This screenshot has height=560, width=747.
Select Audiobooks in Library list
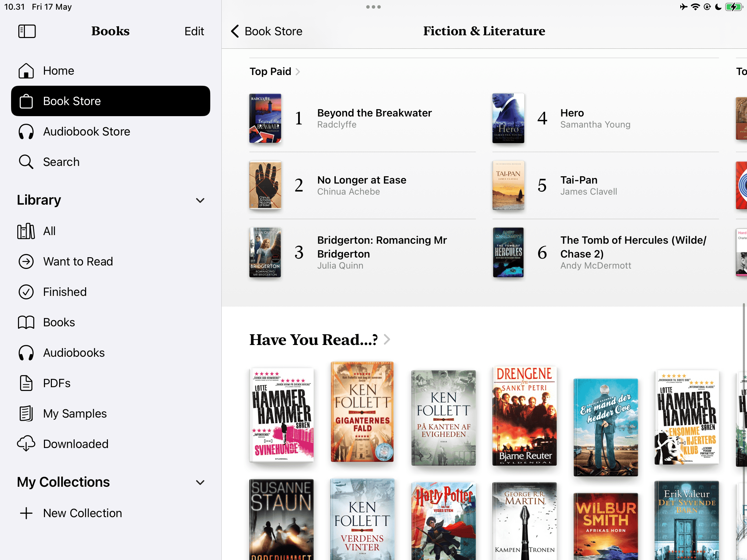coord(74,353)
